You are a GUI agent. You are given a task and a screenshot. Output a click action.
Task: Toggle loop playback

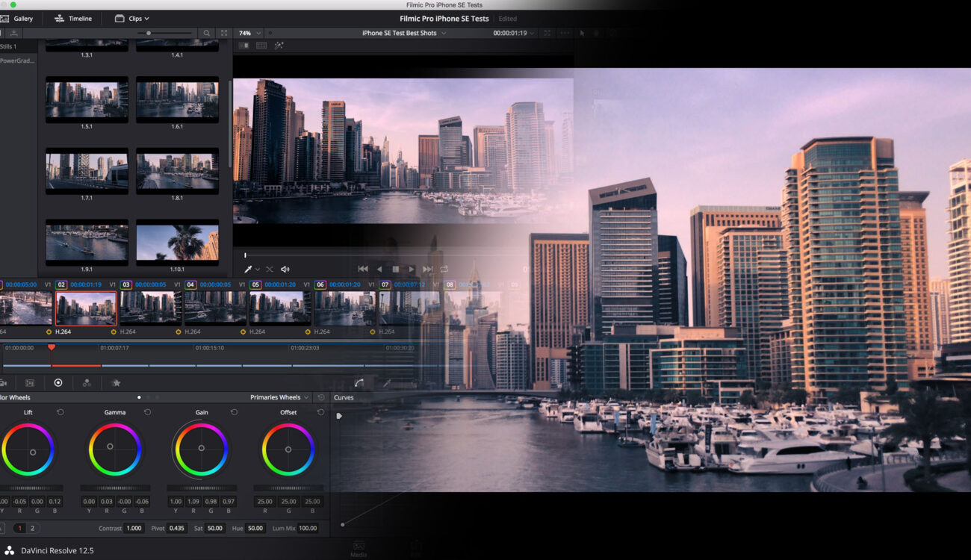click(444, 269)
